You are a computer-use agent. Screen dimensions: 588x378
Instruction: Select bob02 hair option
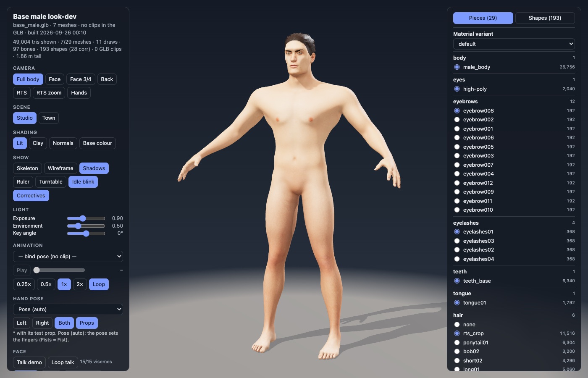click(457, 352)
